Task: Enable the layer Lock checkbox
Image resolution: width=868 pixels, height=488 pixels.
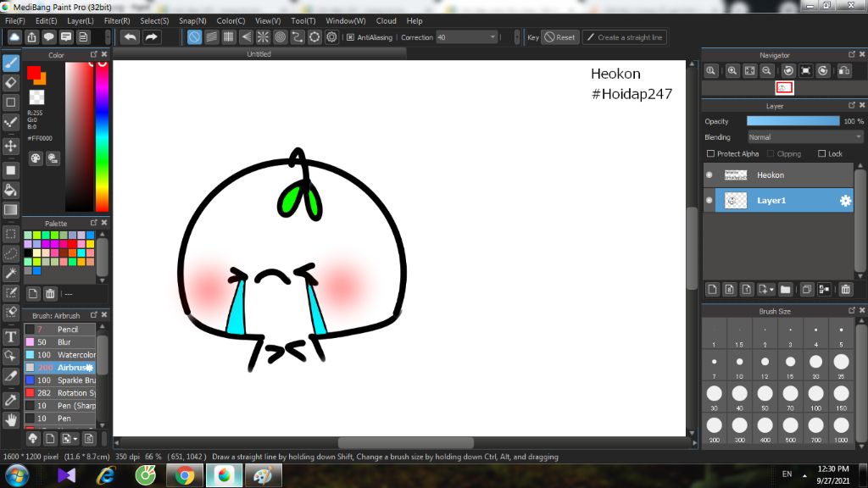Action: coord(822,154)
